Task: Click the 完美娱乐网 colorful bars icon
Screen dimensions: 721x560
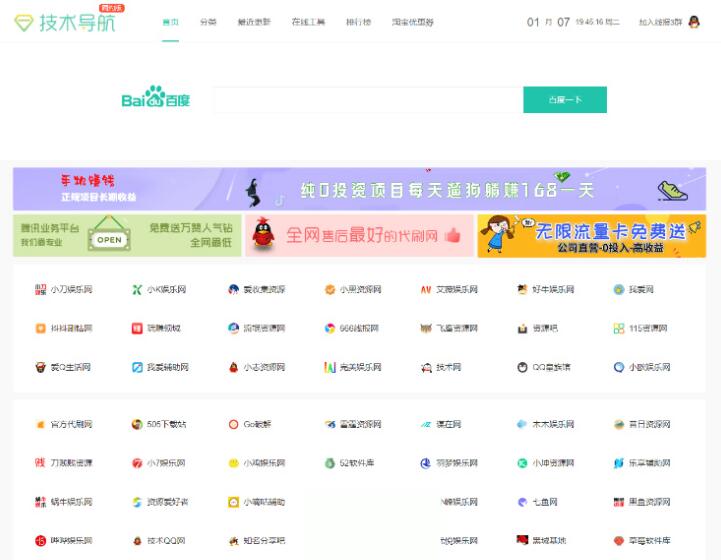Action: tap(329, 367)
